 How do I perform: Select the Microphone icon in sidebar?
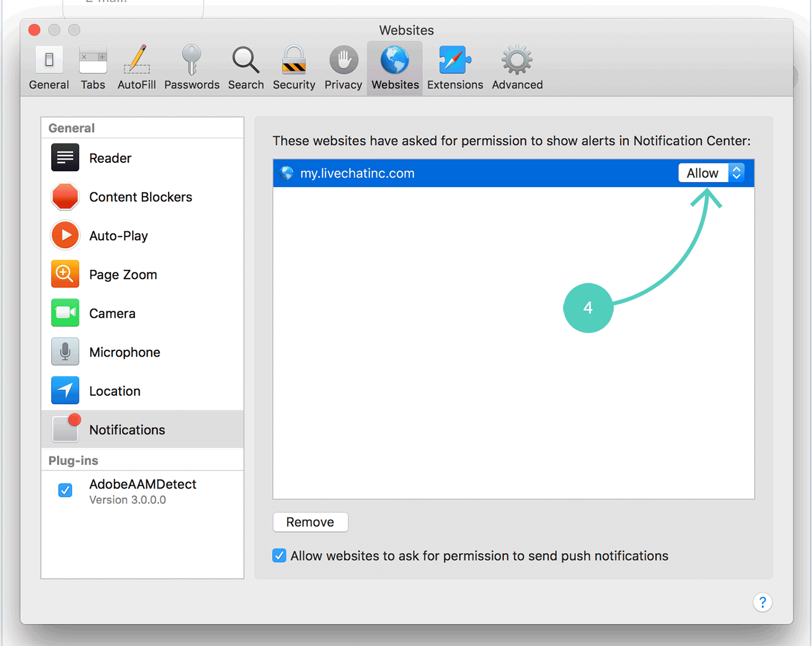point(65,351)
